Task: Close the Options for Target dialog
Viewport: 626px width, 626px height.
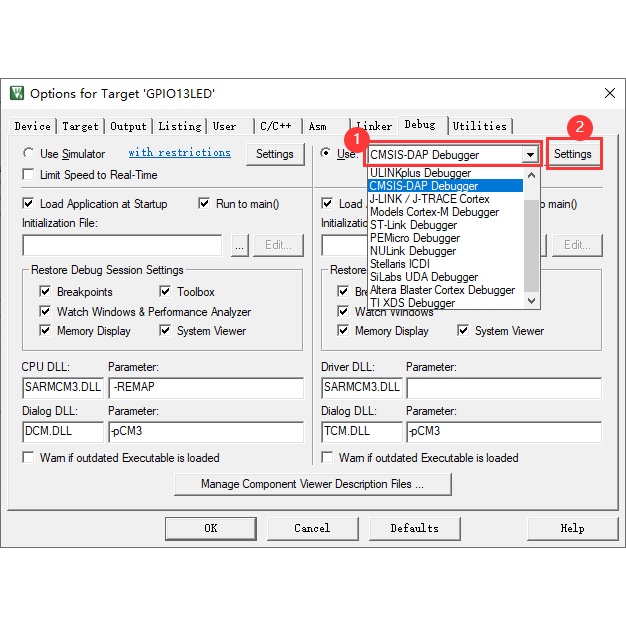Action: 609,93
